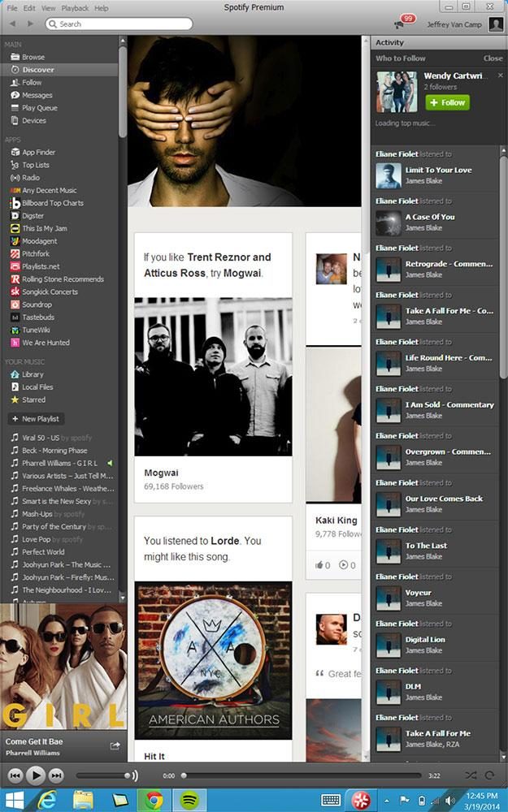508x812 pixels.
Task: Play Limit To Your Love from activity
Action: tap(439, 170)
